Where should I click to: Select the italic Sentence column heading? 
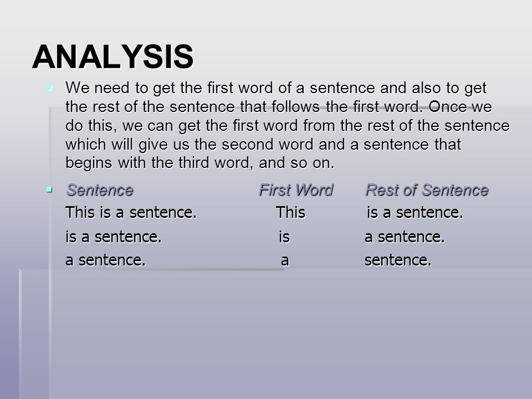pos(100,190)
